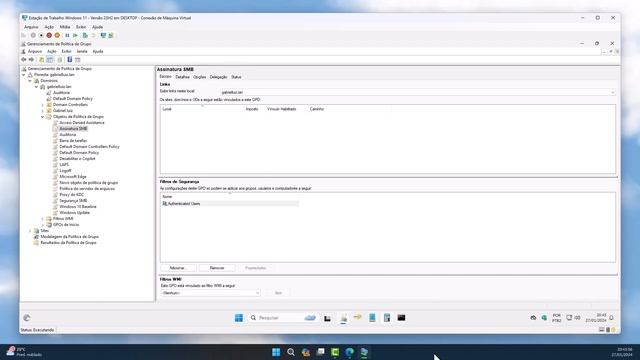This screenshot has height=360, width=640.
Task: Open the link location dropdown gabrielluiz.lan
Action: pyautogui.click(x=418, y=93)
